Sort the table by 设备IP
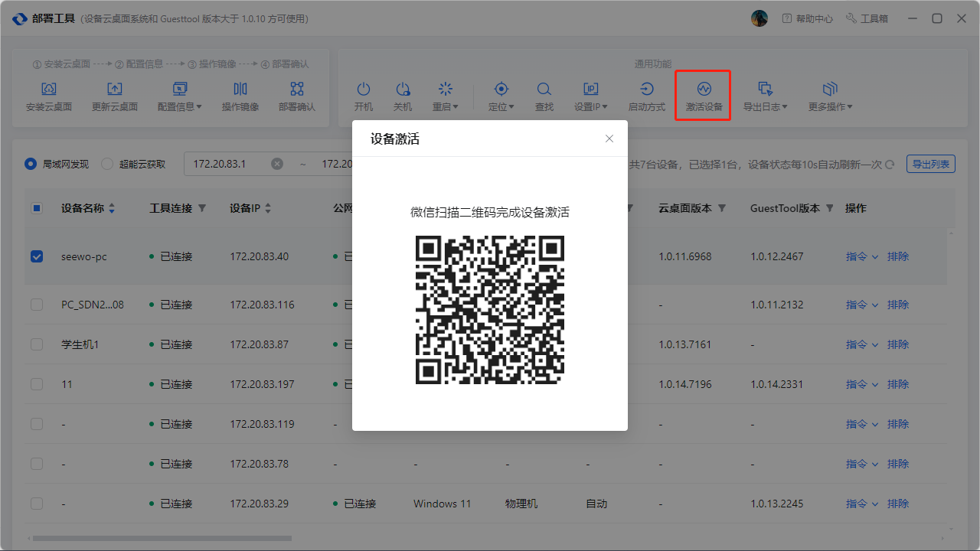The width and height of the screenshot is (980, 551). coord(268,208)
